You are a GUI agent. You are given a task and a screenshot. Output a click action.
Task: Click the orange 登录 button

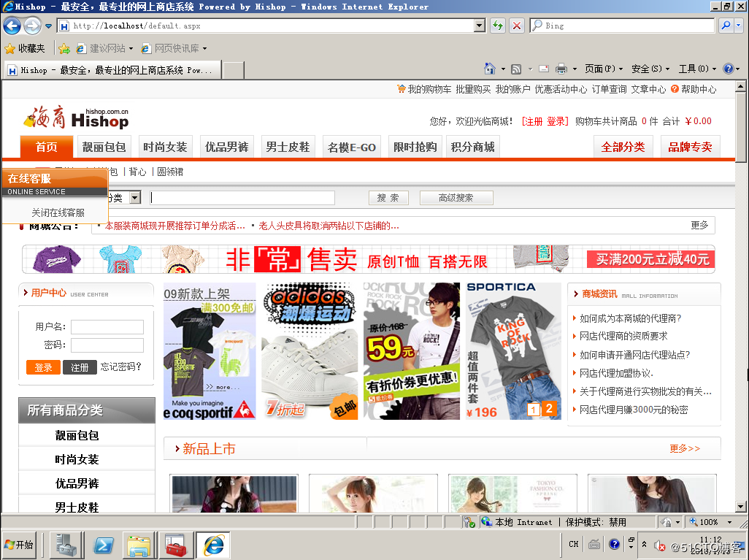tap(43, 367)
